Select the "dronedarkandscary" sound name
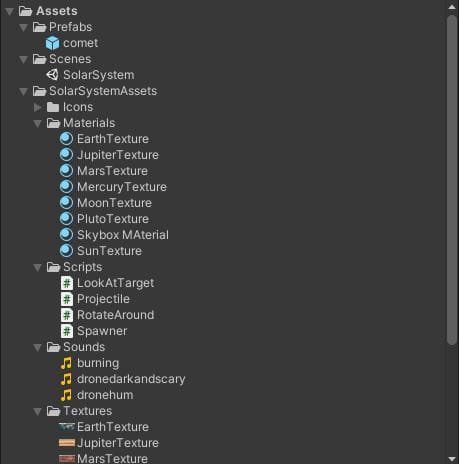The width and height of the screenshot is (459, 464). (x=131, y=379)
